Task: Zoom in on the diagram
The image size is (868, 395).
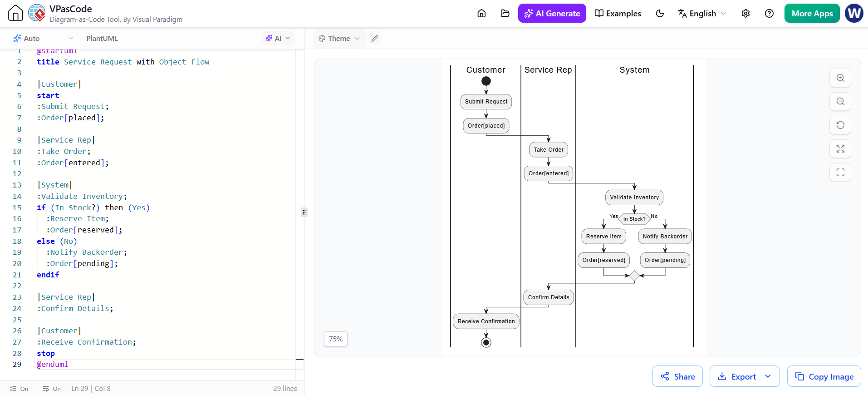Action: click(x=840, y=78)
